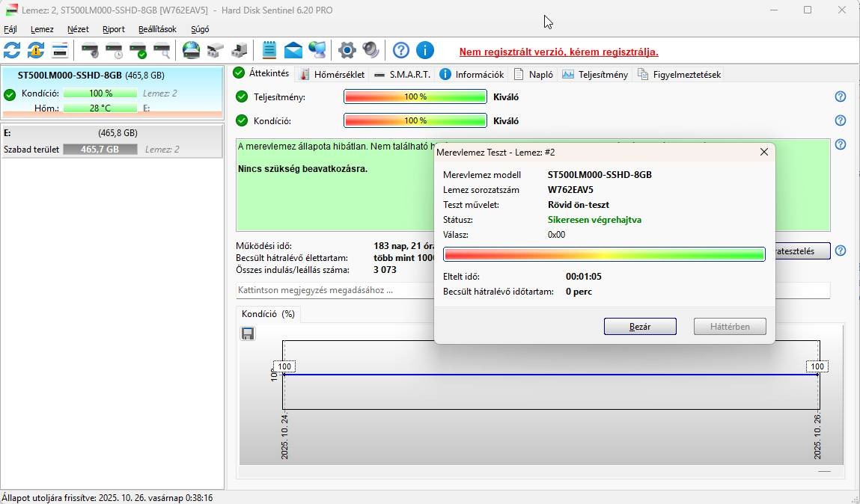
Task: Switch to the Hőmérséklet tab
Action: tap(332, 75)
